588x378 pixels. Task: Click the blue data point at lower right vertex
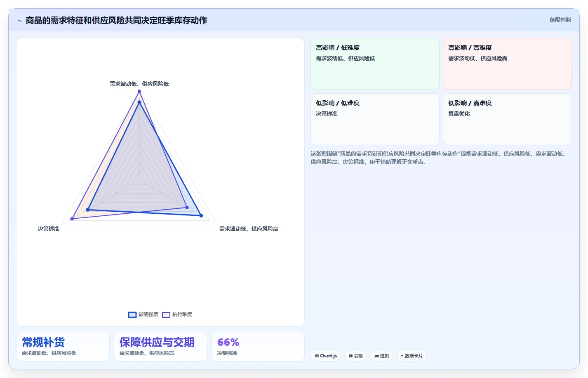tap(201, 215)
